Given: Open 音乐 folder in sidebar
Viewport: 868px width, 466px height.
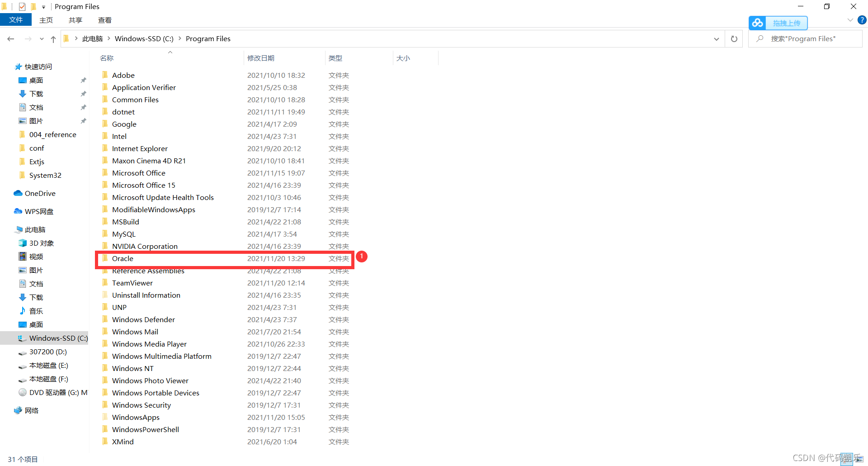Looking at the screenshot, I should [31, 311].
